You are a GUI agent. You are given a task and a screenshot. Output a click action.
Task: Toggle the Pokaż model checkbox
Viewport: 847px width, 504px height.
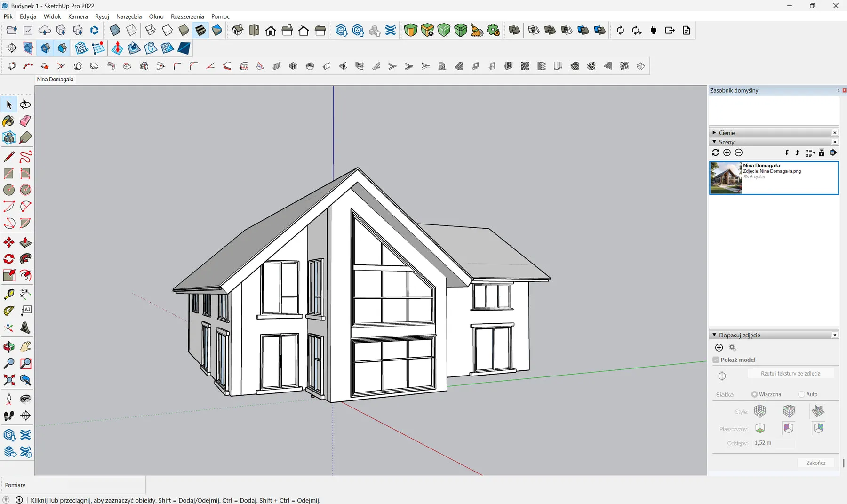pos(716,360)
